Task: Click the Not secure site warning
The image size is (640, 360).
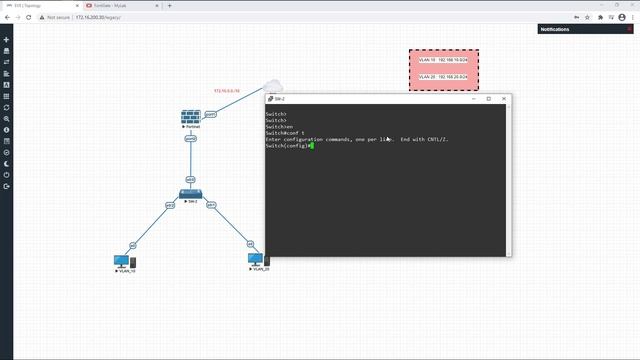Action: tap(55, 18)
